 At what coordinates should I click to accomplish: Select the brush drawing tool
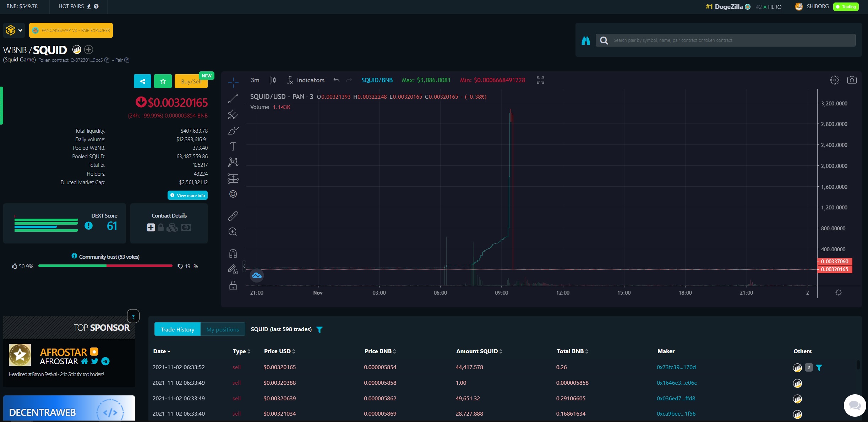[233, 131]
